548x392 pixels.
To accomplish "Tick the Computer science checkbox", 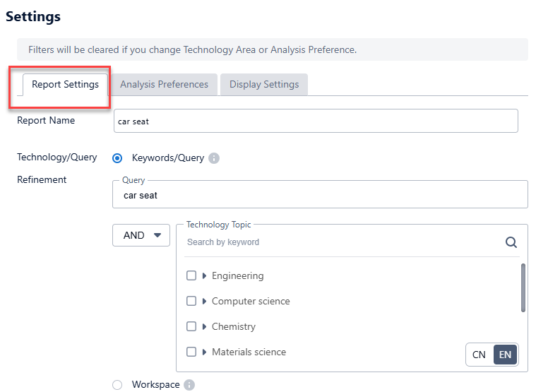I will [191, 302].
